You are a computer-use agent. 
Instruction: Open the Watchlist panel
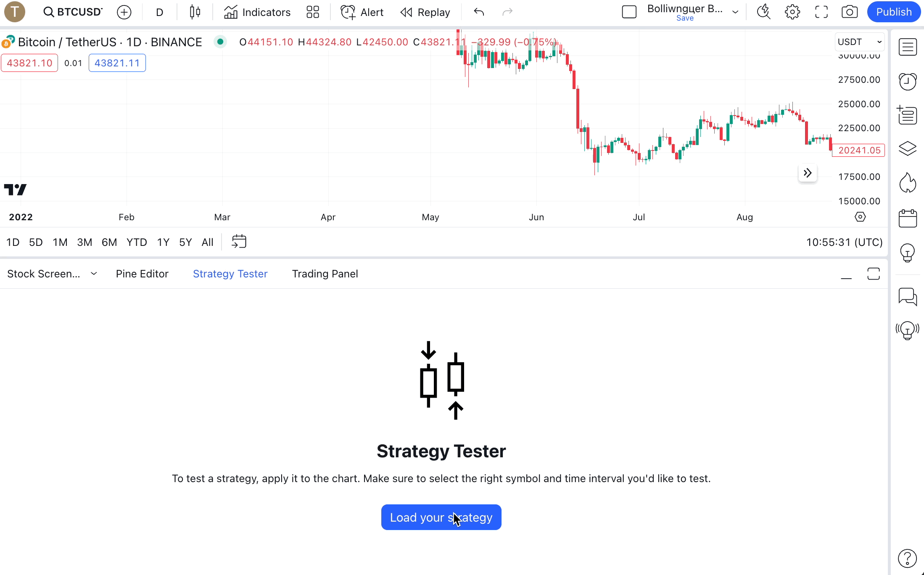[x=908, y=47]
